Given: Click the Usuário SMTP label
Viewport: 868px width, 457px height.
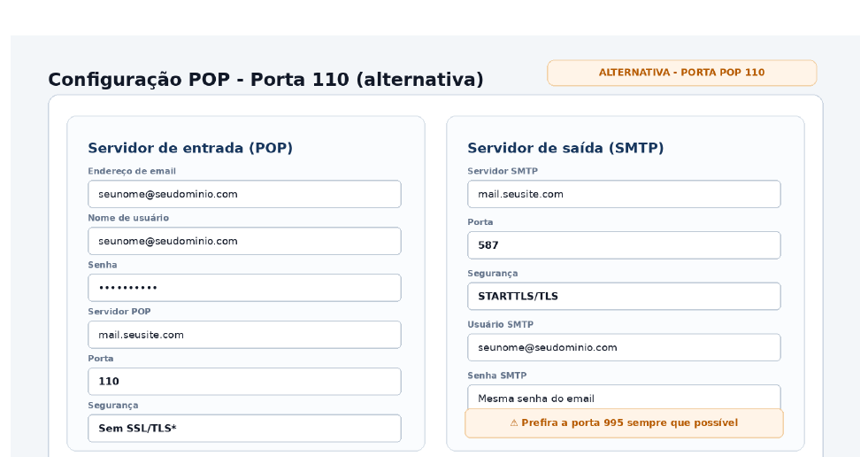Looking at the screenshot, I should coord(501,324).
